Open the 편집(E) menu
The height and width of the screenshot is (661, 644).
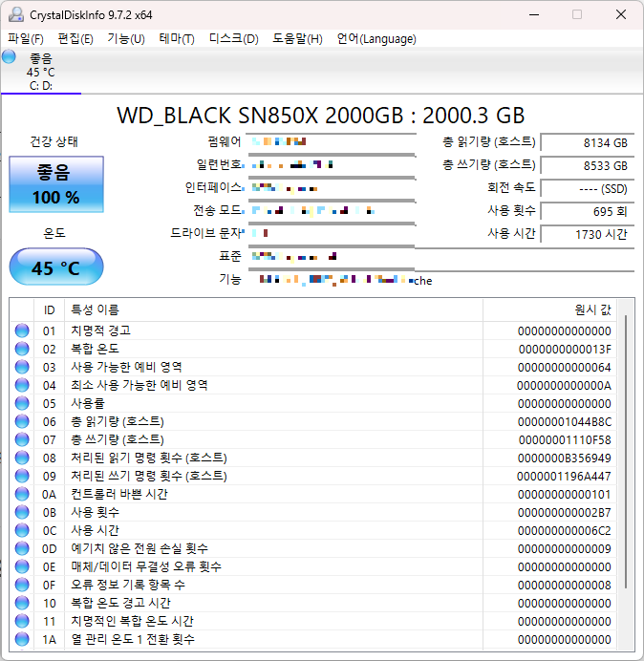pyautogui.click(x=75, y=39)
